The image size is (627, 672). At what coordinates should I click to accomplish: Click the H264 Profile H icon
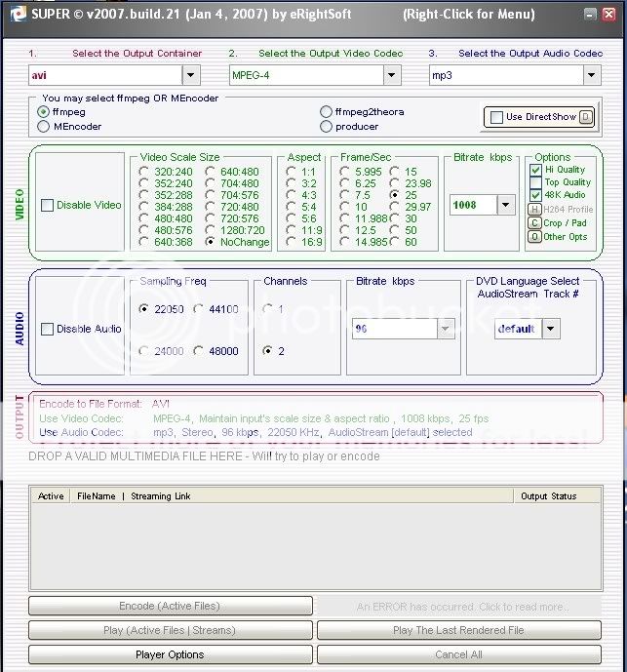tap(534, 209)
